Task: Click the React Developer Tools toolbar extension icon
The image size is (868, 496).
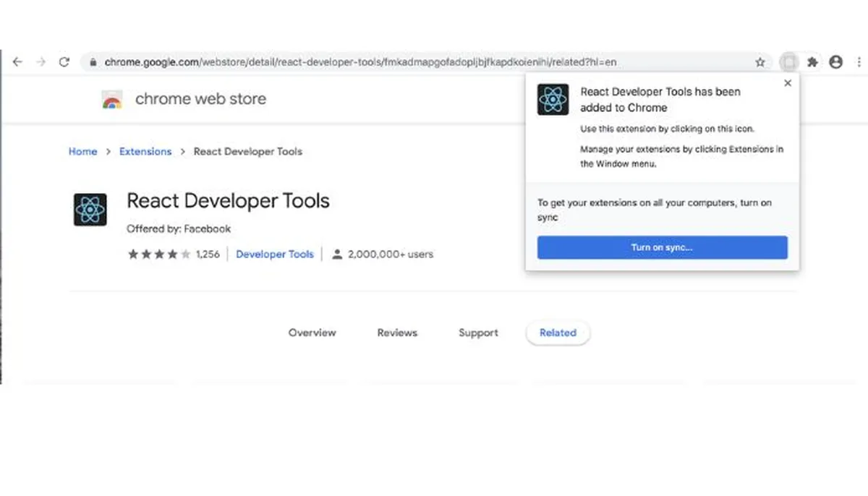Action: [789, 62]
